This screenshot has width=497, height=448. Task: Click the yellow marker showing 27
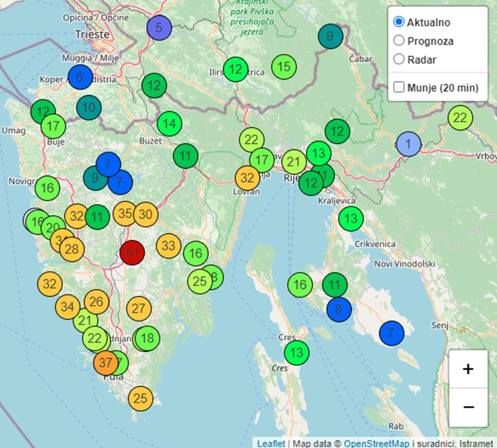[139, 308]
